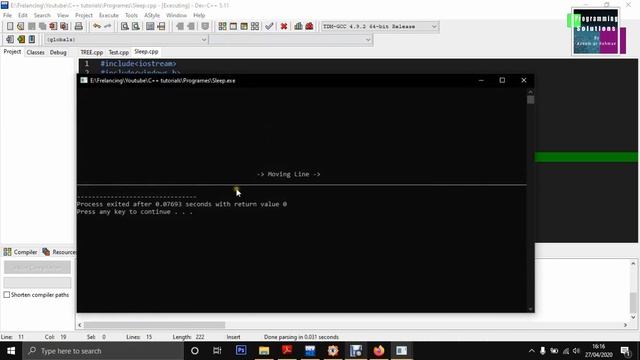640x360 pixels.
Task: Switch to the Classes sidebar tab
Action: [36, 52]
